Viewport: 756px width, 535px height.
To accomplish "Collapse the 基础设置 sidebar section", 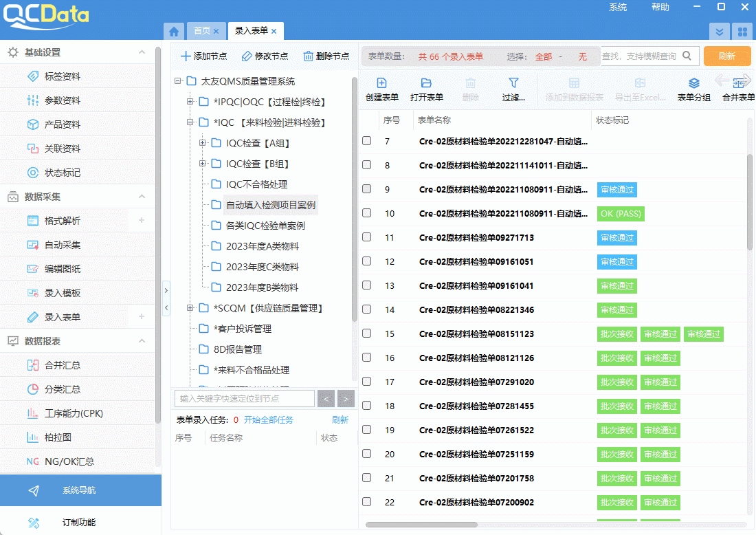I will coord(142,52).
